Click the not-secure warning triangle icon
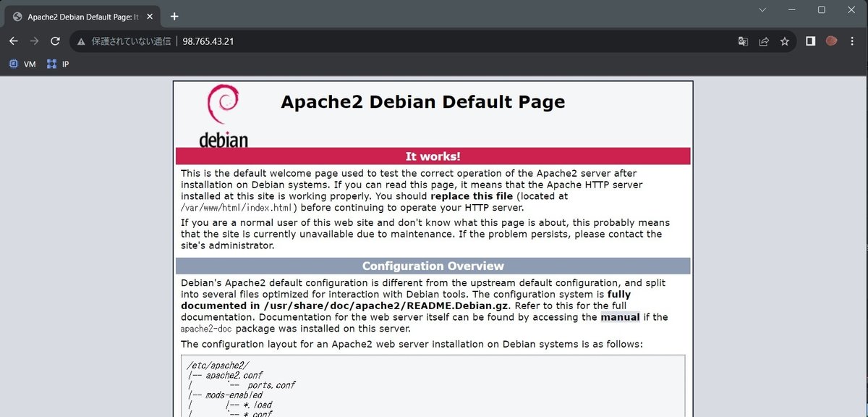The image size is (868, 417). 81,41
